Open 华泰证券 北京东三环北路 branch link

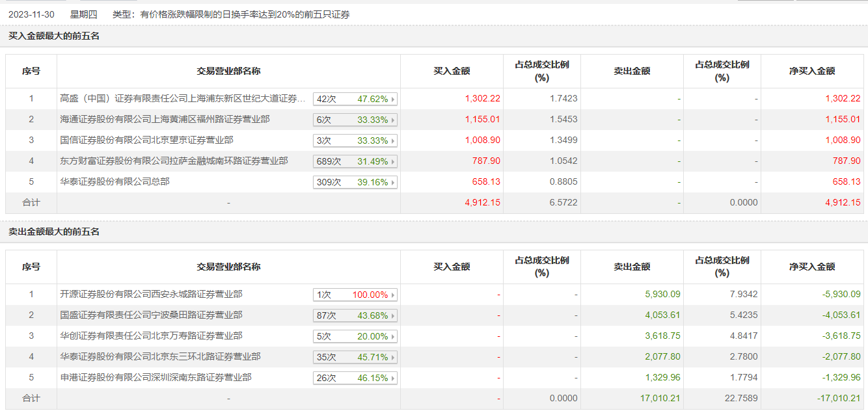pyautogui.click(x=160, y=356)
